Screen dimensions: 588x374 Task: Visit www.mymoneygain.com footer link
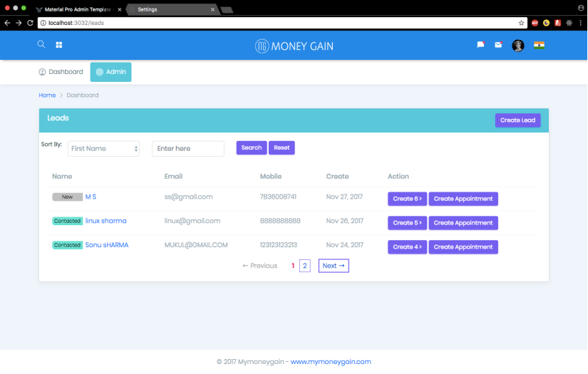331,362
